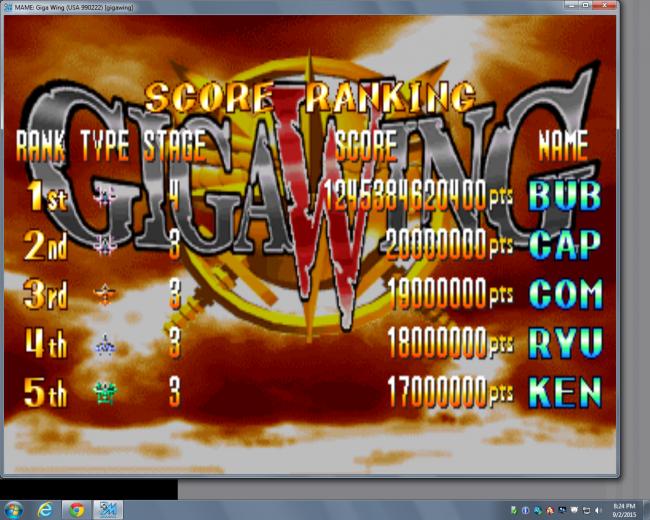Click the SCORE RANKING heading
Screen dimensions: 650x520
[310, 97]
